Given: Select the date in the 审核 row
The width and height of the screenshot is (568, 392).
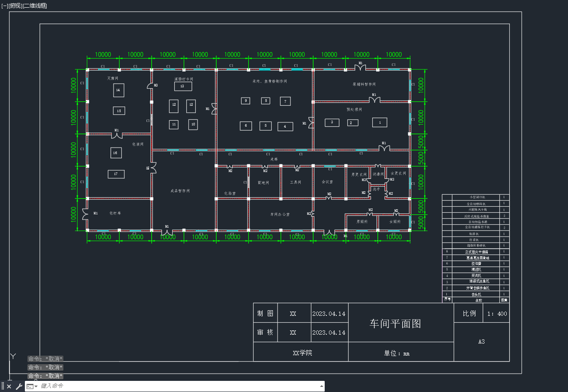Looking at the screenshot, I should [329, 333].
